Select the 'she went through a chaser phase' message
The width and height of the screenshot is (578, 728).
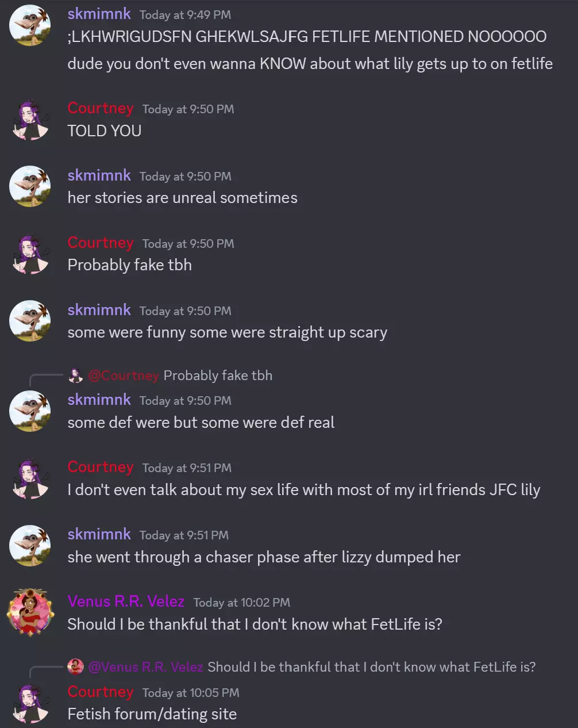coord(264,557)
